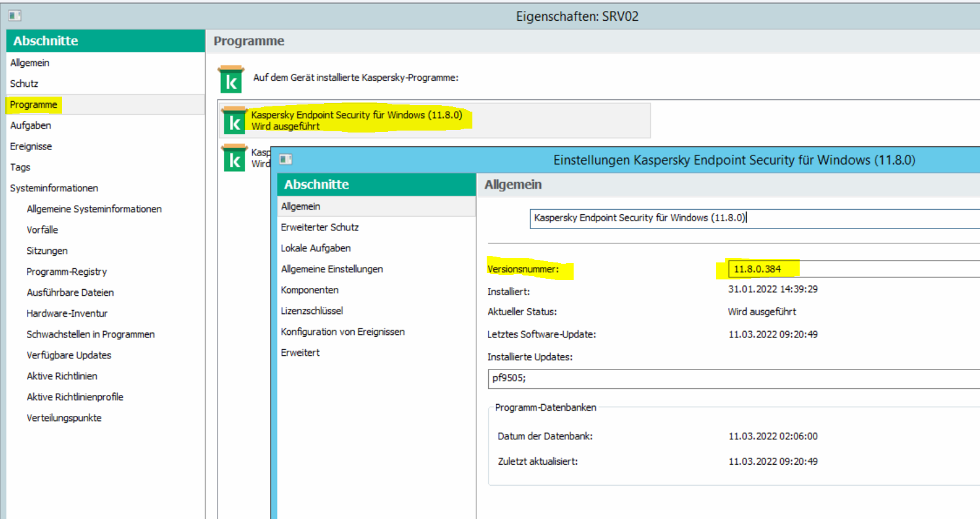
Task: Open the Aufgaben section
Action: click(31, 125)
